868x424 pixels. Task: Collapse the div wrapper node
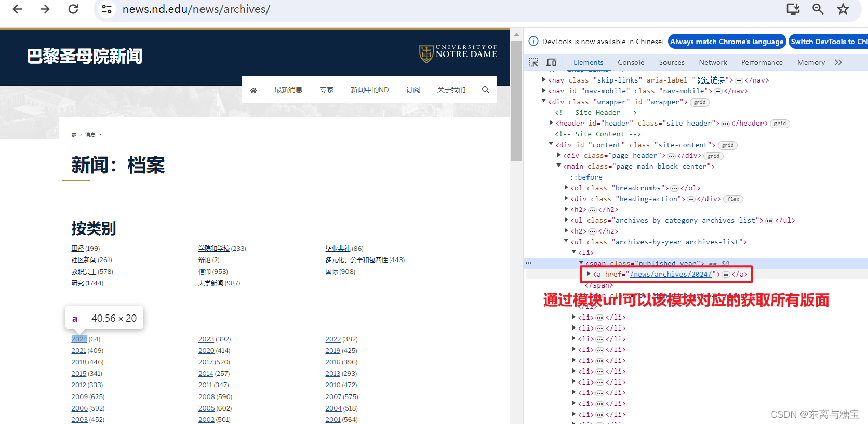(x=544, y=101)
